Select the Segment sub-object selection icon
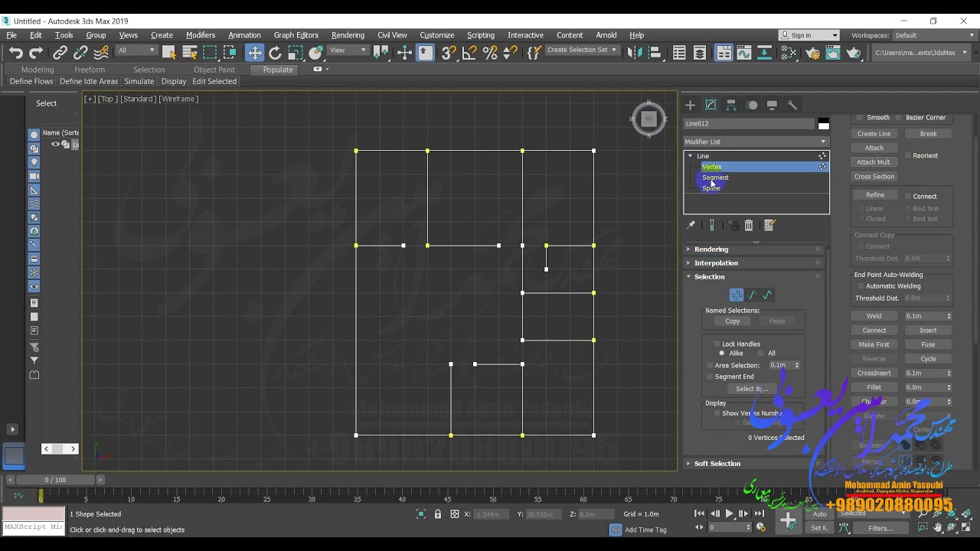 tap(752, 295)
